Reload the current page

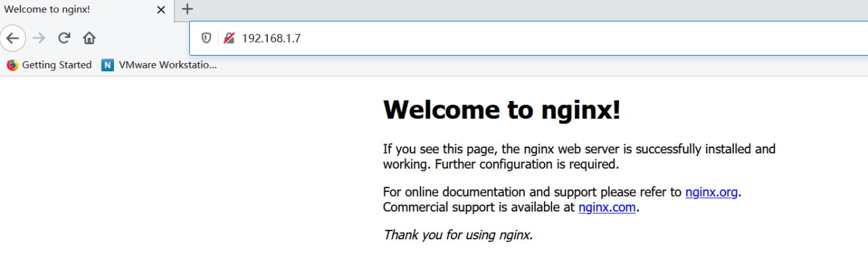click(64, 38)
